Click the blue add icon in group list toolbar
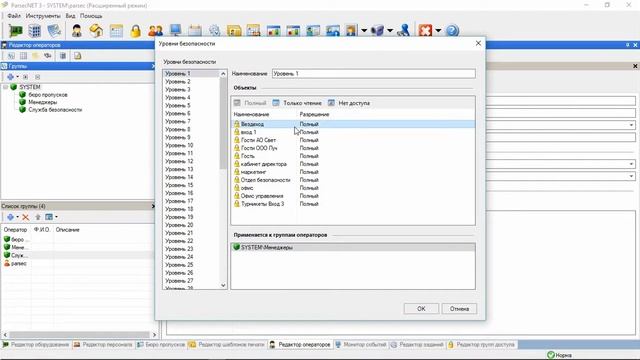Viewport: 640px width, 360px height. pos(10,217)
